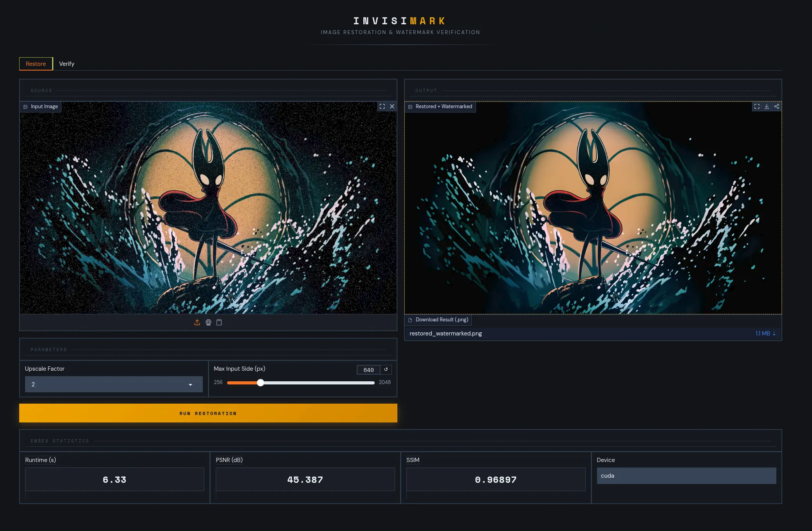Click the "Upscale Factor" label
Viewport: 812px width, 531px height.
pos(45,369)
